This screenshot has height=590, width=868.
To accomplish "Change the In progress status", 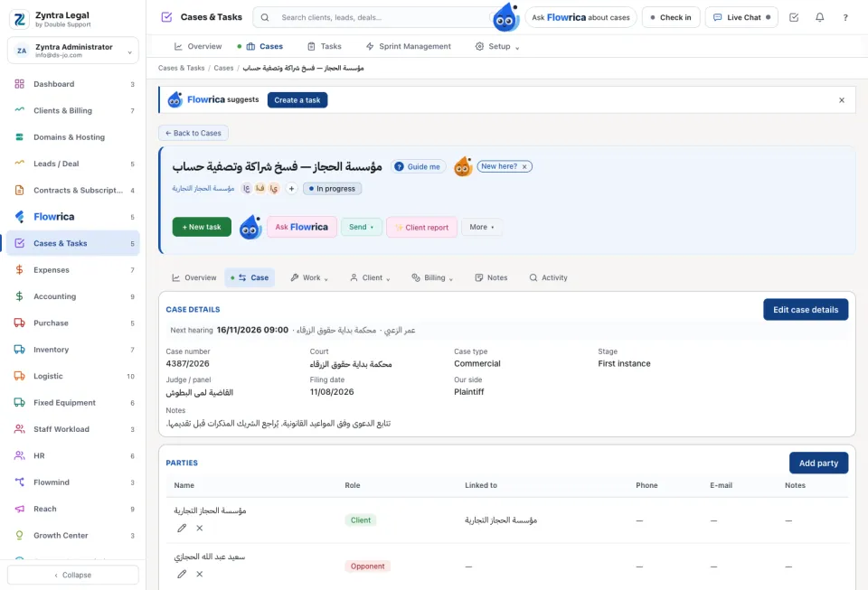I will (332, 189).
